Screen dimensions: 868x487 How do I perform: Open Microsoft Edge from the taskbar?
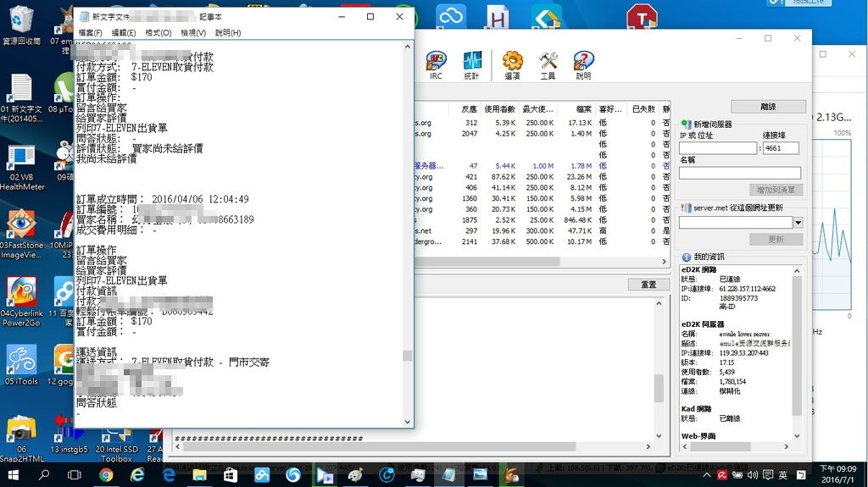[169, 475]
